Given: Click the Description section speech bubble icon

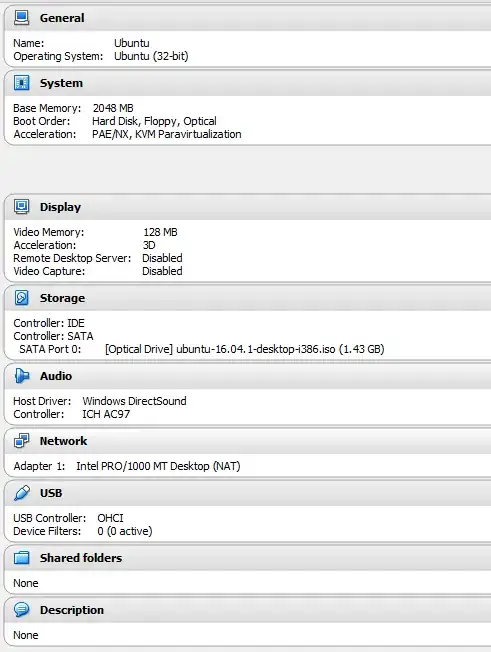Looking at the screenshot, I should click(x=22, y=610).
